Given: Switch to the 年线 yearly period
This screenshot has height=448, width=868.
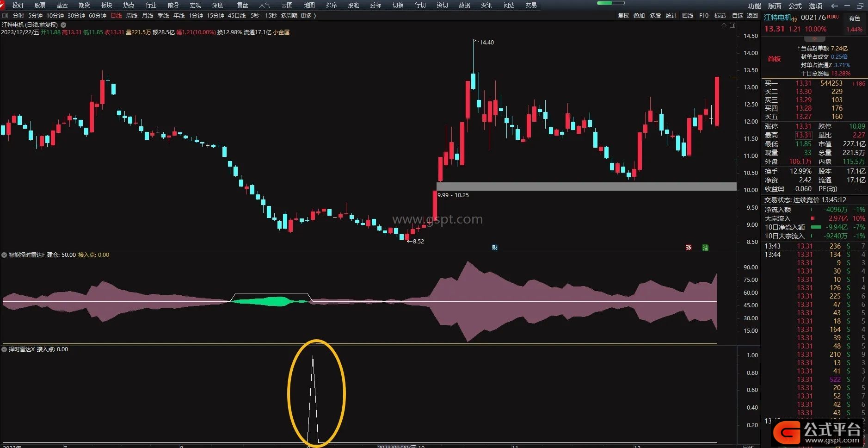Looking at the screenshot, I should (179, 16).
